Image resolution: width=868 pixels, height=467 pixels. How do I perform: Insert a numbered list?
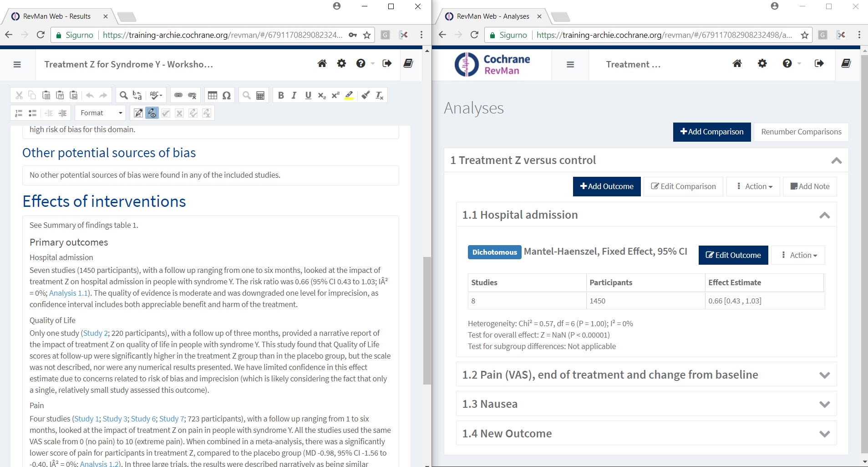click(x=19, y=113)
